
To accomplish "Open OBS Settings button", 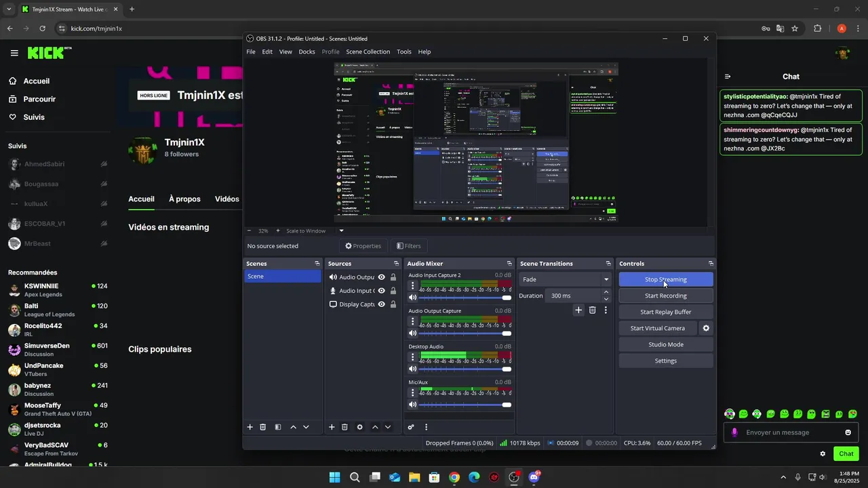I will (x=666, y=361).
